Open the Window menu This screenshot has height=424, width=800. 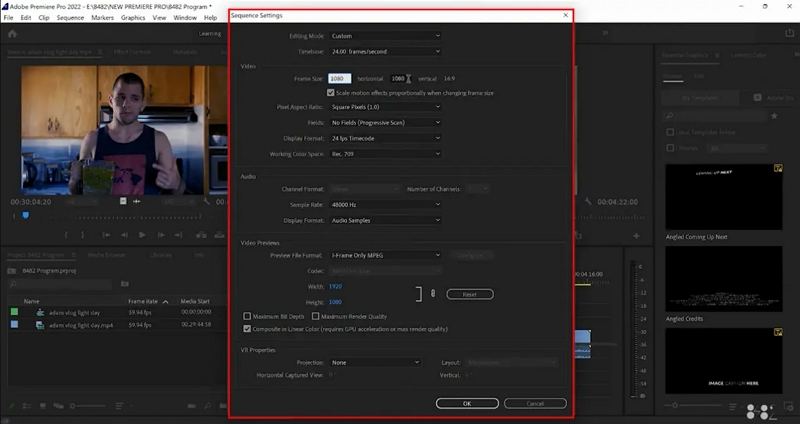[185, 18]
